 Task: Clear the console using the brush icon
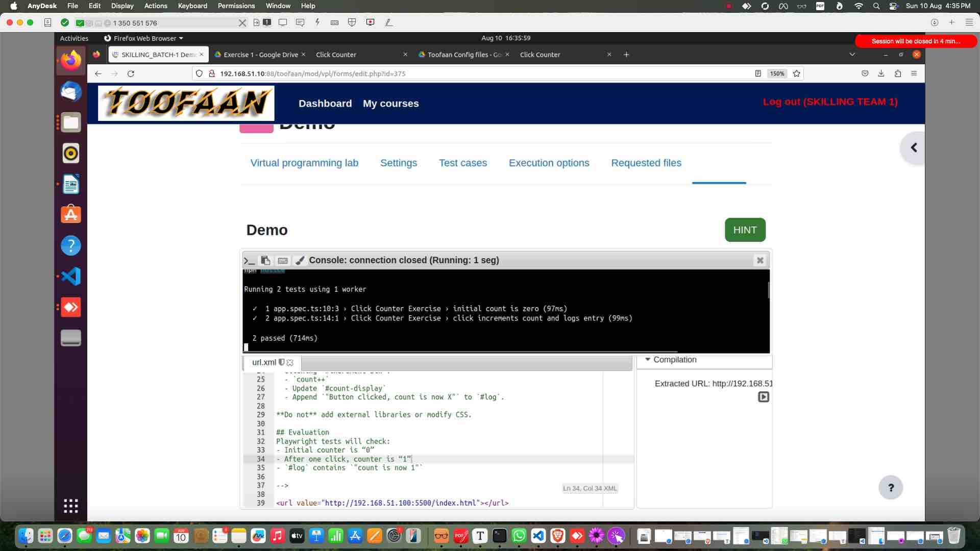tap(300, 261)
